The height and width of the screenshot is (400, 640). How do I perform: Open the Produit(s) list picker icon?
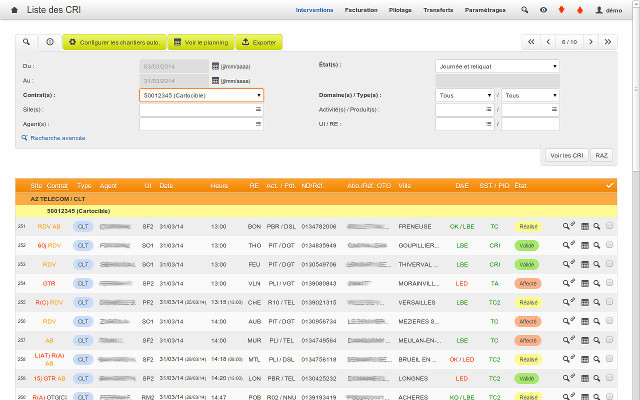pyautogui.click(x=554, y=109)
